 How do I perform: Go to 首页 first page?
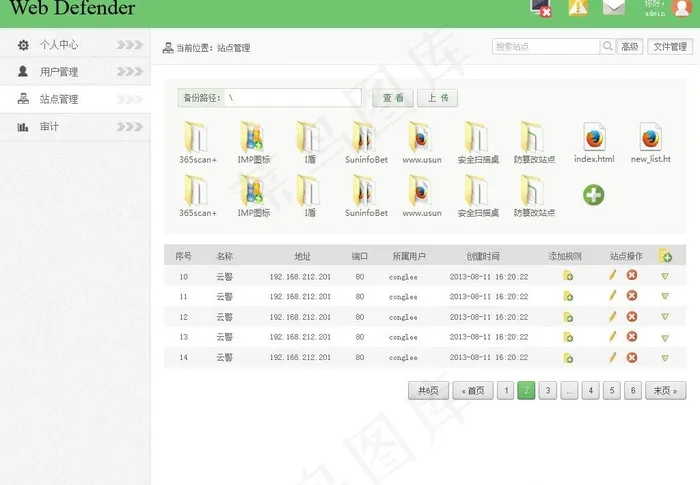[x=473, y=390]
